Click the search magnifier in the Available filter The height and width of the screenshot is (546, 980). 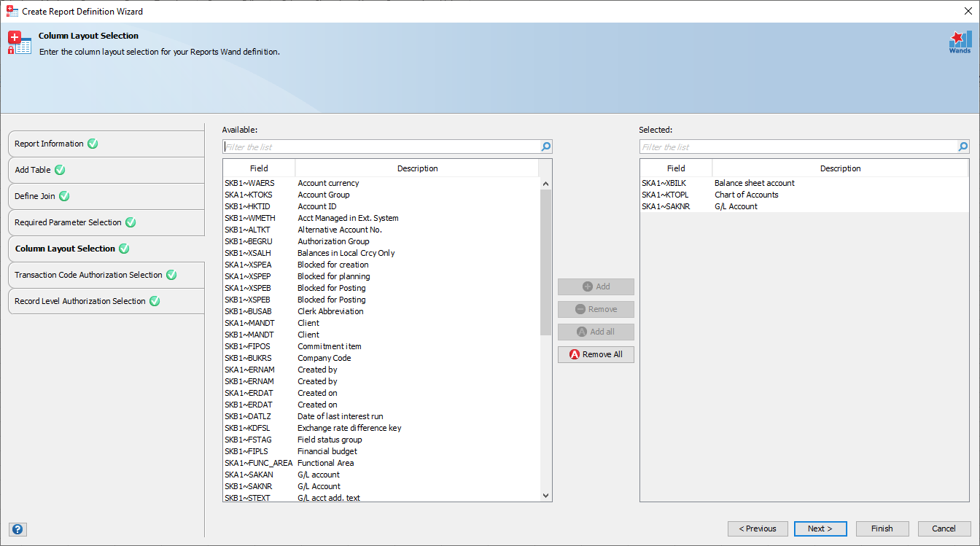(x=545, y=147)
